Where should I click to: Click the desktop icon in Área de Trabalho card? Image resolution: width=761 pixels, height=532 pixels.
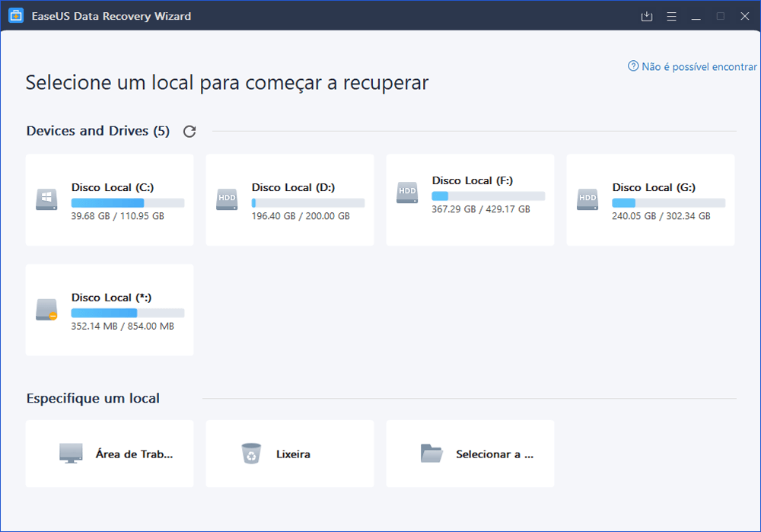point(71,452)
